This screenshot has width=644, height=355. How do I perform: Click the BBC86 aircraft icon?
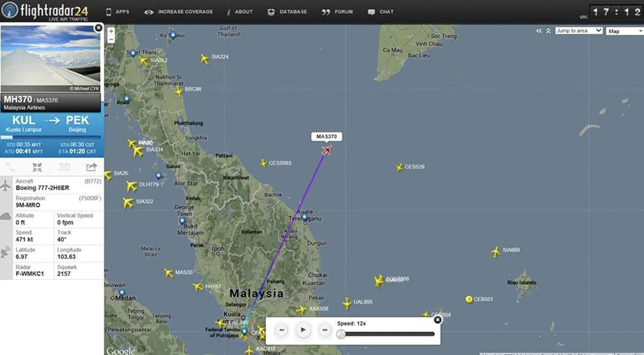pos(178,91)
